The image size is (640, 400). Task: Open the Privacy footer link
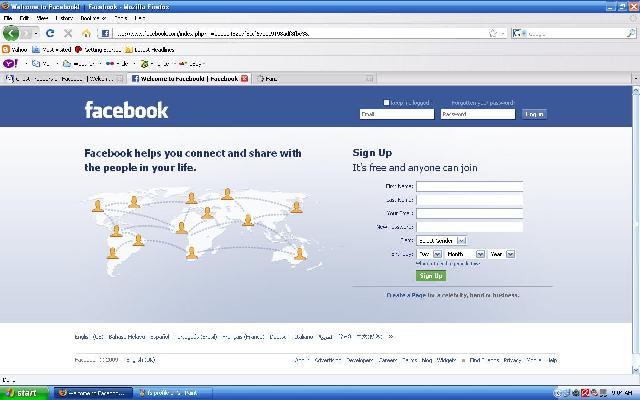[512, 360]
